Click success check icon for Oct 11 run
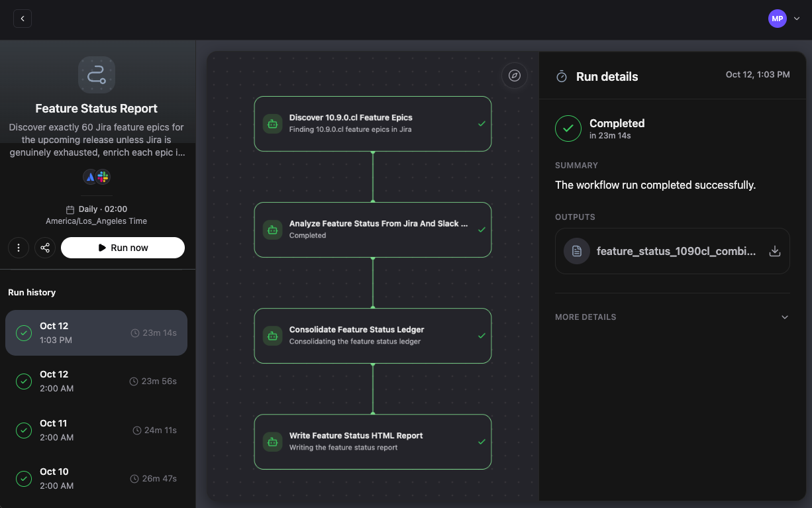Viewport: 812px width, 508px height. click(x=24, y=431)
